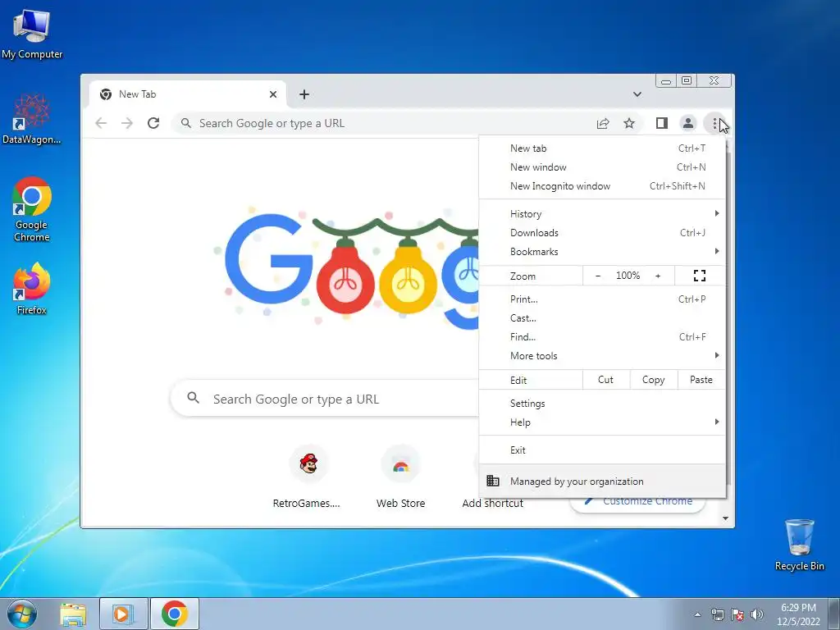The image size is (840, 630).
Task: Expand the Help submenu
Action: coord(602,422)
